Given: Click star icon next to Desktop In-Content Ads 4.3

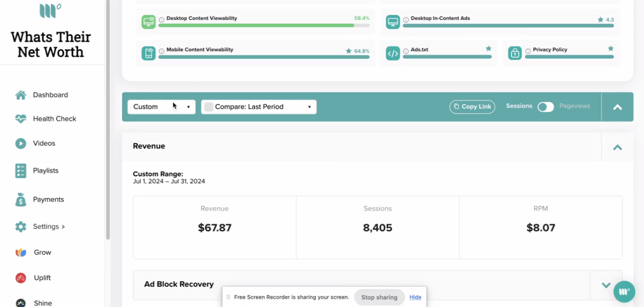Looking at the screenshot, I should [x=600, y=20].
